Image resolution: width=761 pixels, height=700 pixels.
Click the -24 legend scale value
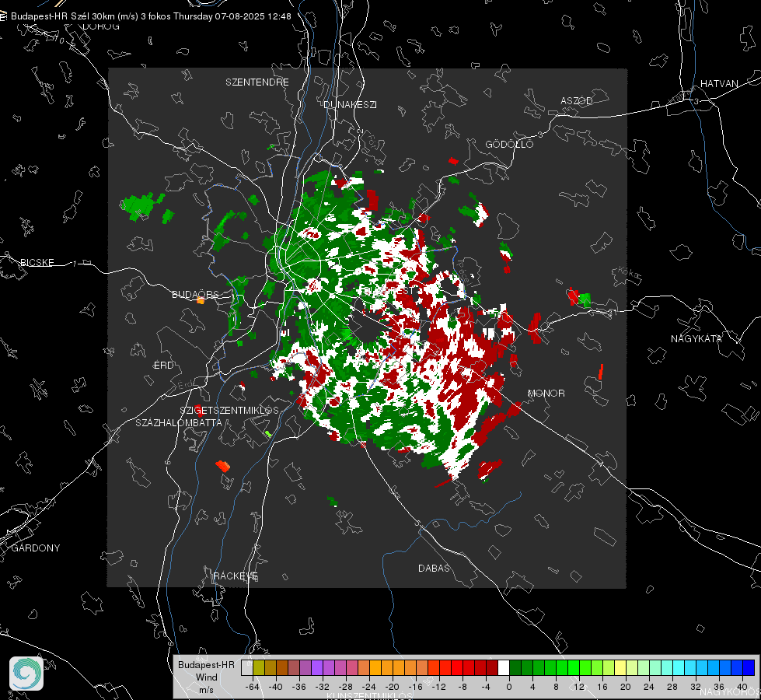point(369,687)
